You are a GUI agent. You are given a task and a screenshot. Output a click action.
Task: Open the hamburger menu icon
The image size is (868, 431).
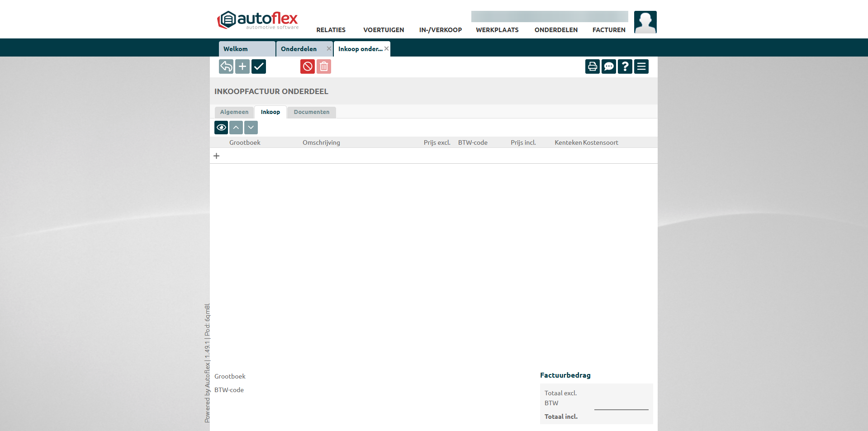click(x=641, y=66)
